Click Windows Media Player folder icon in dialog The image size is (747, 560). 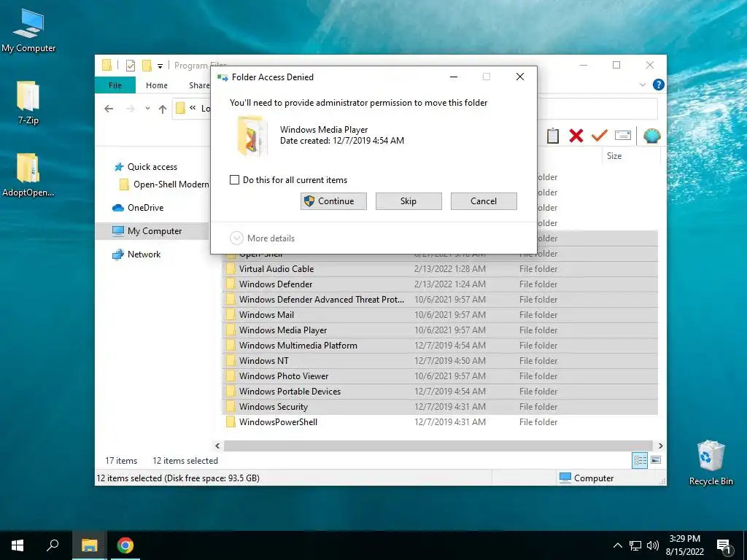coord(252,136)
